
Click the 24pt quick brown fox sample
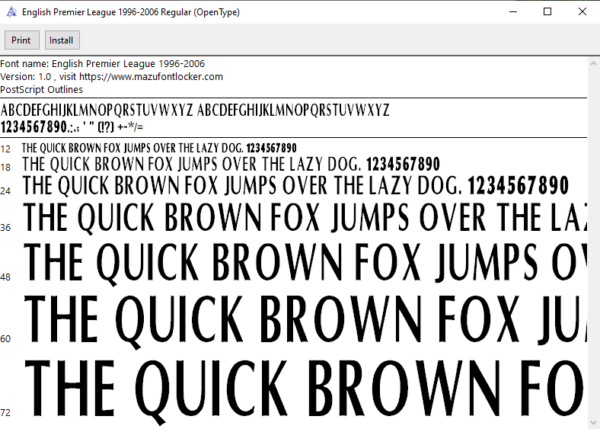[x=296, y=186]
